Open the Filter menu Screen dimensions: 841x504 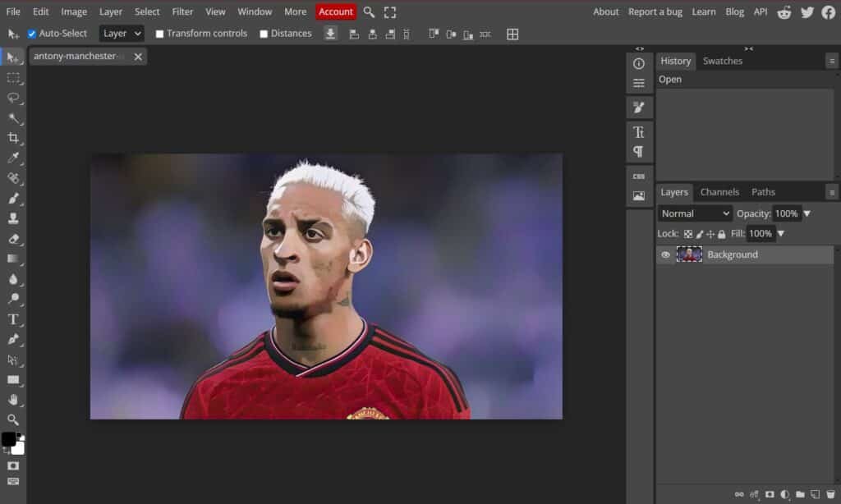[182, 12]
